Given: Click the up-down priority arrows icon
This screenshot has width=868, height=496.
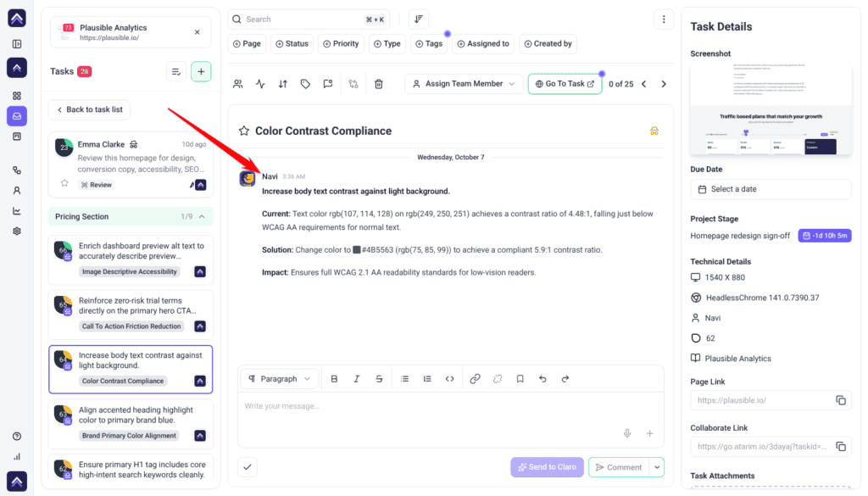Looking at the screenshot, I should [x=283, y=84].
